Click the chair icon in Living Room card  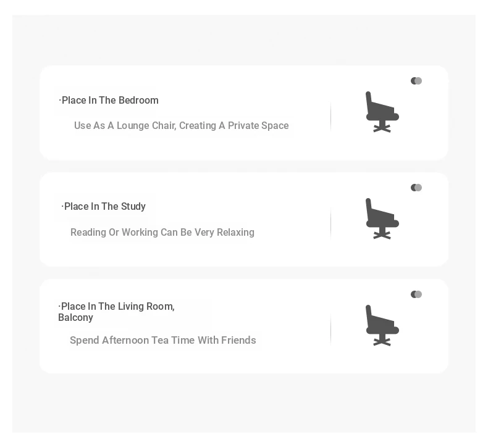[382, 325]
